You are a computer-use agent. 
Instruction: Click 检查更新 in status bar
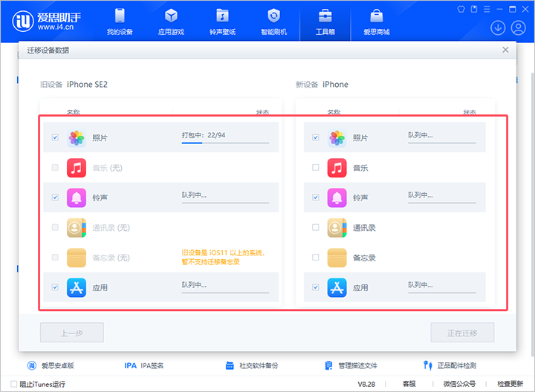point(510,384)
